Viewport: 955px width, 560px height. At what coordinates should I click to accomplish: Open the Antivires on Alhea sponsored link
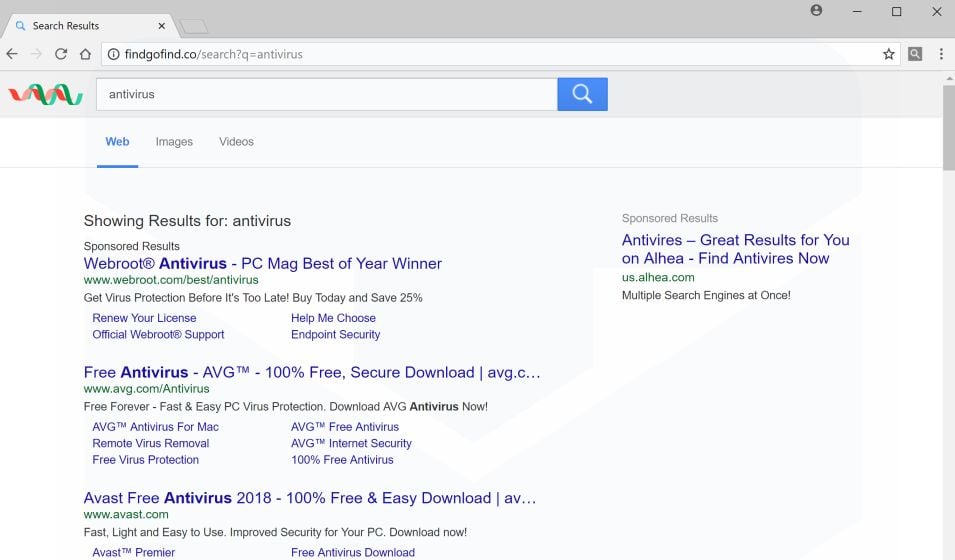[x=735, y=249]
